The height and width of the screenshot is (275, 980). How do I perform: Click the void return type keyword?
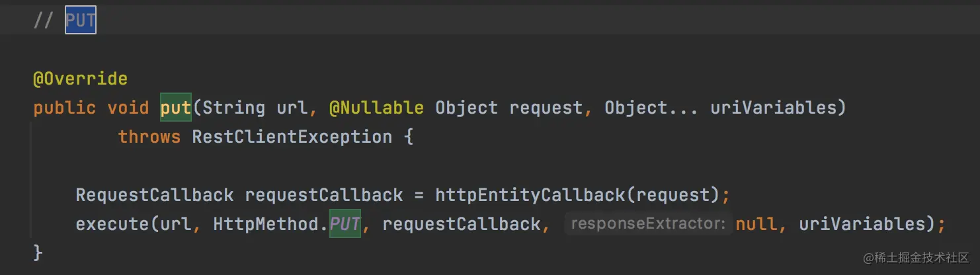click(x=128, y=108)
